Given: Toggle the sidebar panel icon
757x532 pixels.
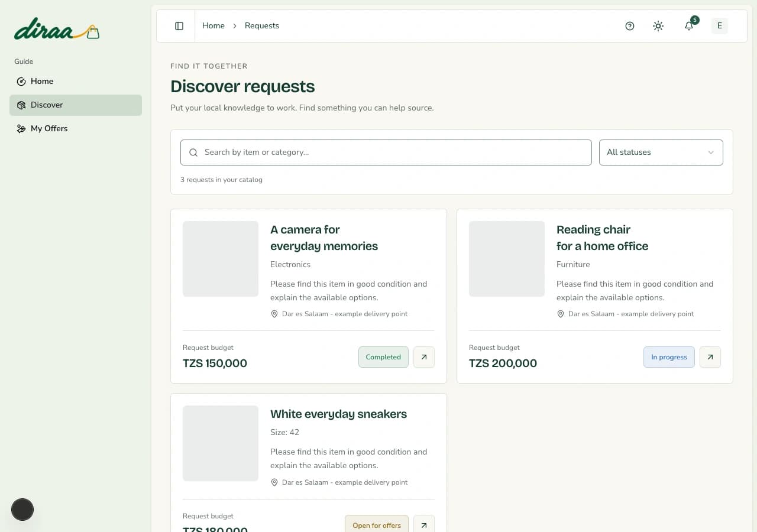Looking at the screenshot, I should tap(179, 26).
